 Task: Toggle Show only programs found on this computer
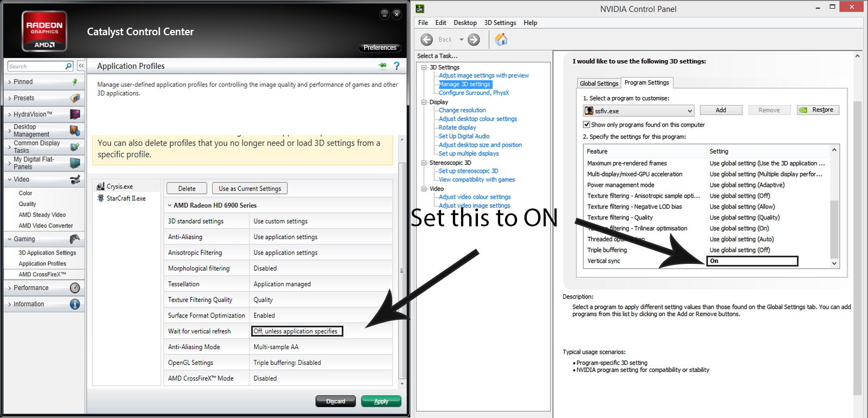586,124
